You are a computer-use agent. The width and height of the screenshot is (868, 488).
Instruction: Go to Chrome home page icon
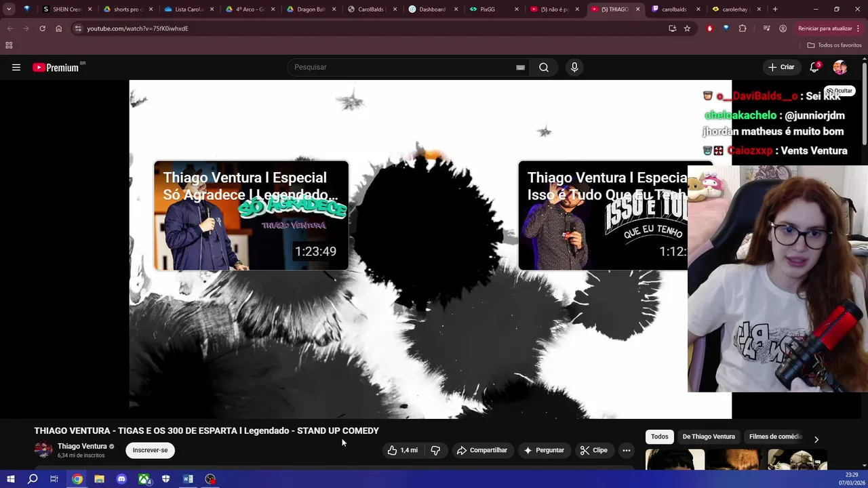point(58,28)
